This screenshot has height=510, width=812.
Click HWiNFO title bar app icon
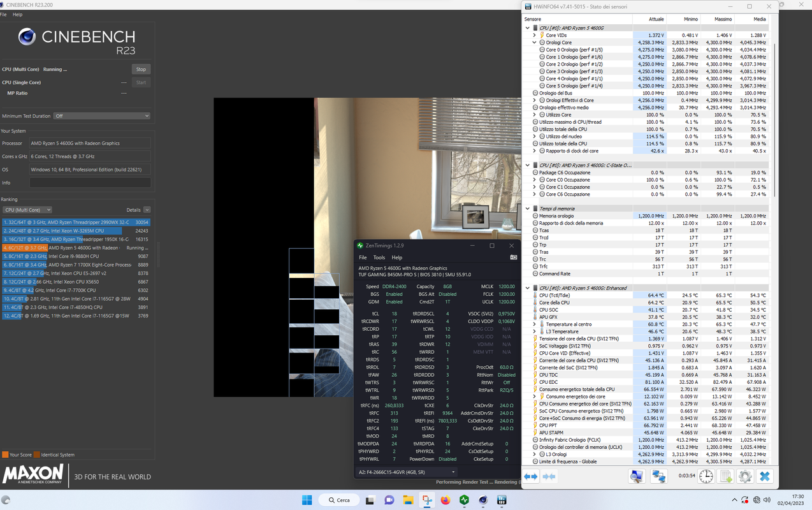(x=528, y=7)
